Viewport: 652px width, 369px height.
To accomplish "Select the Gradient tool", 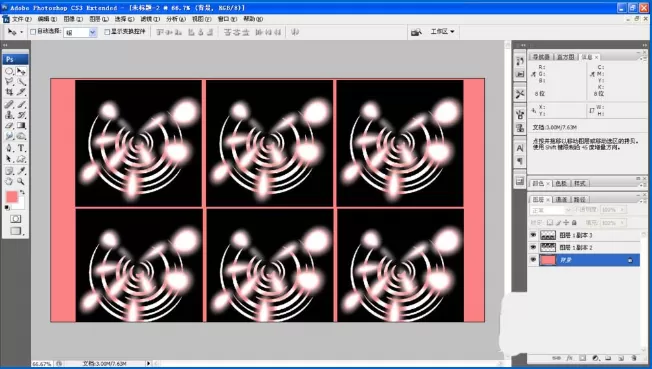I will 21,125.
